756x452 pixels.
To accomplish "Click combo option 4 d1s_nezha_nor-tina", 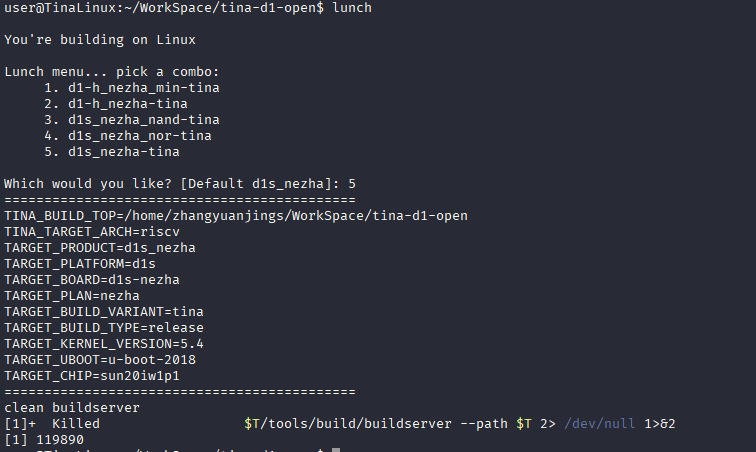I will [x=127, y=136].
